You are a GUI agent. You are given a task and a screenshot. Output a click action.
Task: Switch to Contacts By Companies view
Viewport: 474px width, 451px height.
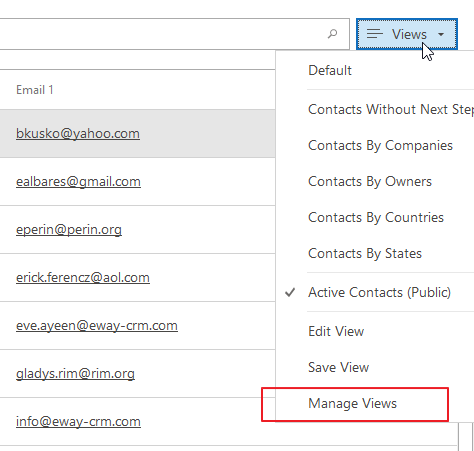coord(380,146)
